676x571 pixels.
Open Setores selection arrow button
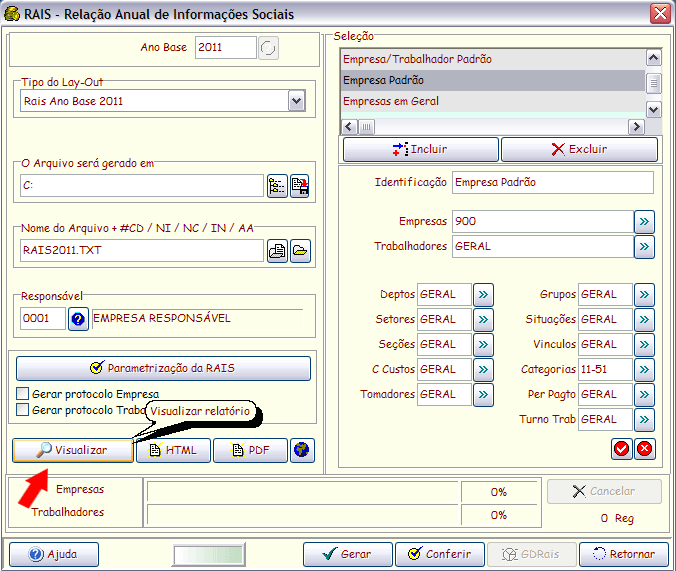point(483,320)
